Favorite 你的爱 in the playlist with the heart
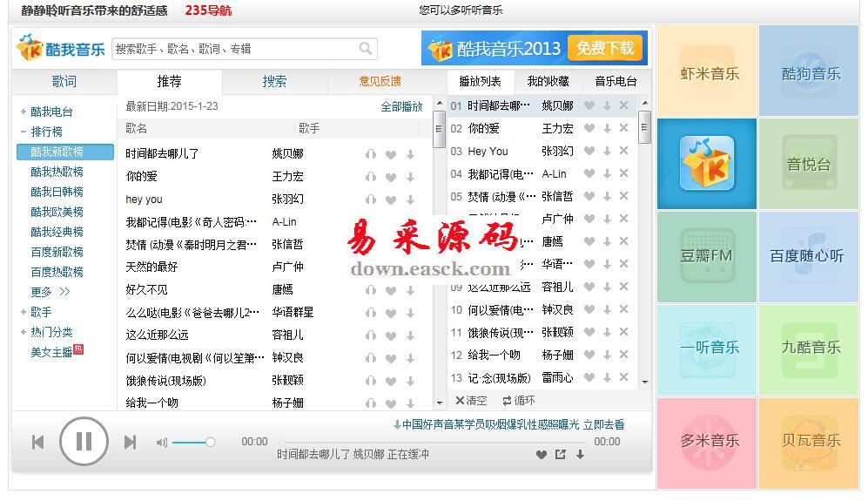The image size is (868, 501). (x=589, y=128)
